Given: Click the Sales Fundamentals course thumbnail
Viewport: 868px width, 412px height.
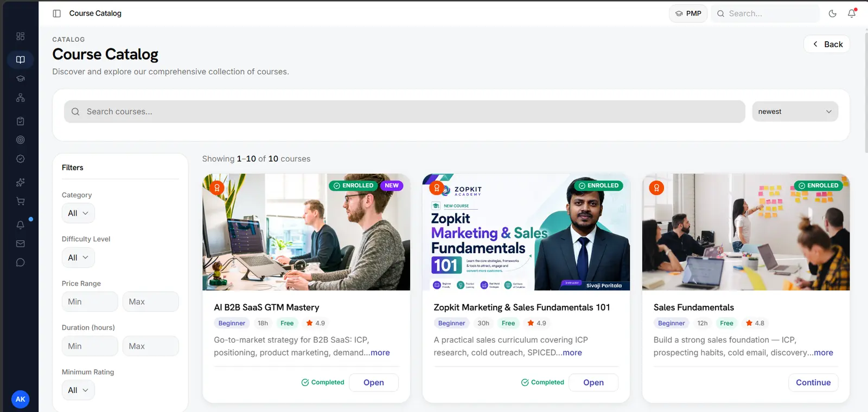Looking at the screenshot, I should pos(746,232).
